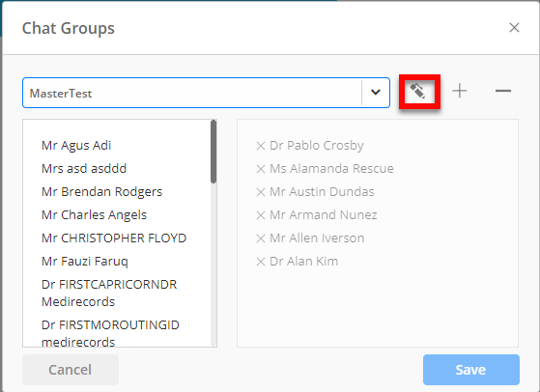The image size is (540, 392).
Task: Remove Mr Armand Nunez from group
Action: 261,215
